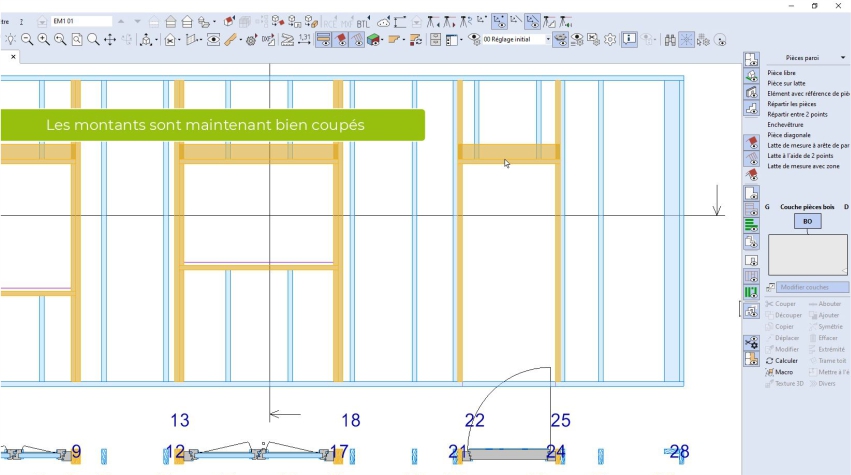Image resolution: width=851 pixels, height=475 pixels.
Task: Click the 1,31 dimension measurement icon
Action: tap(304, 40)
